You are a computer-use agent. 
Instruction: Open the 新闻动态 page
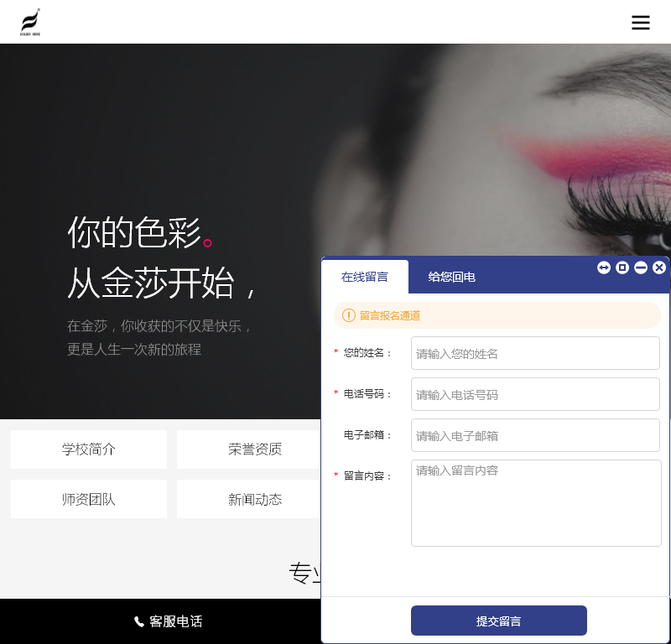[254, 499]
